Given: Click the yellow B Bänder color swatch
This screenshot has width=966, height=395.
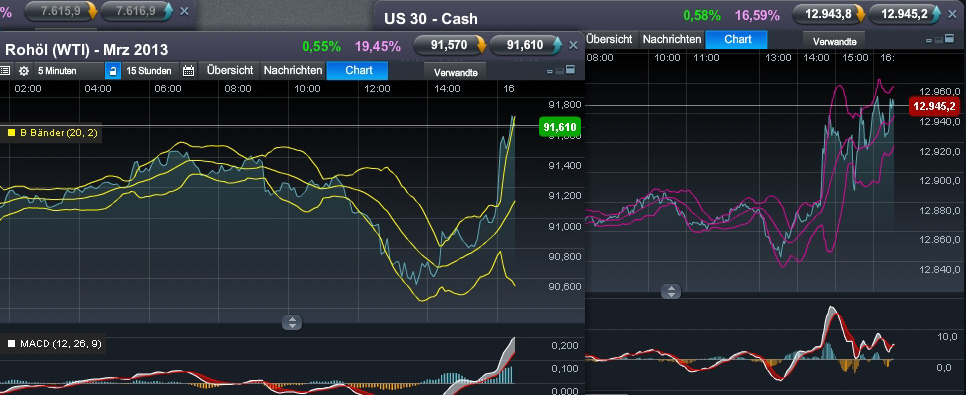Looking at the screenshot, I should pos(11,132).
